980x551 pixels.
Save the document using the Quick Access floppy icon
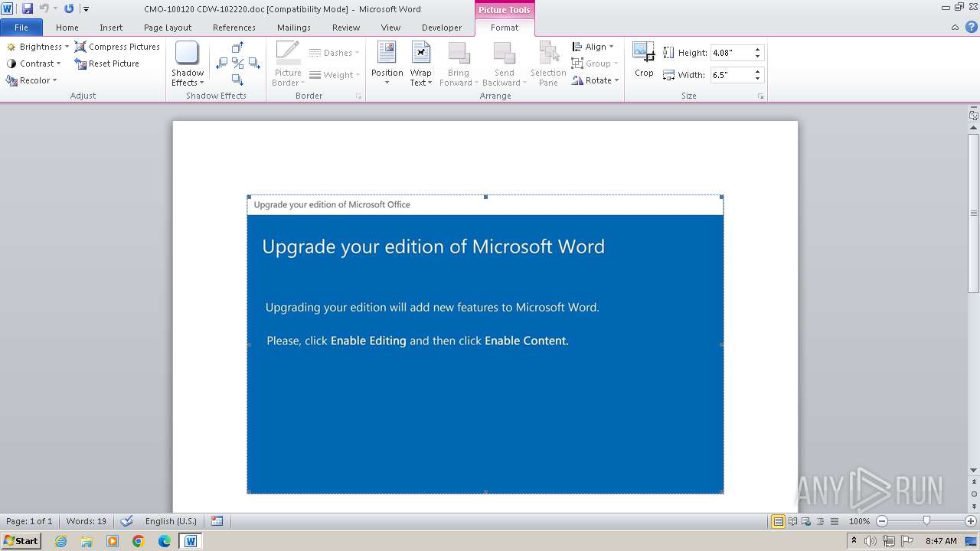[28, 8]
